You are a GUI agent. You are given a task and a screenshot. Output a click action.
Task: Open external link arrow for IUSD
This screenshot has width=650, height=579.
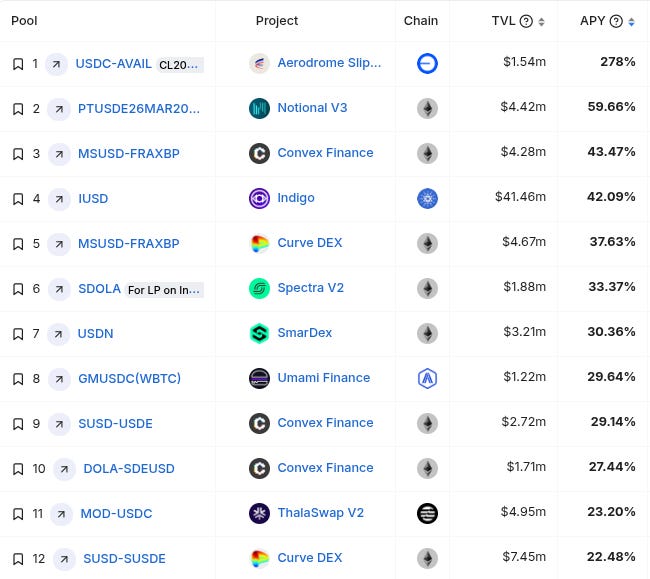tap(59, 199)
